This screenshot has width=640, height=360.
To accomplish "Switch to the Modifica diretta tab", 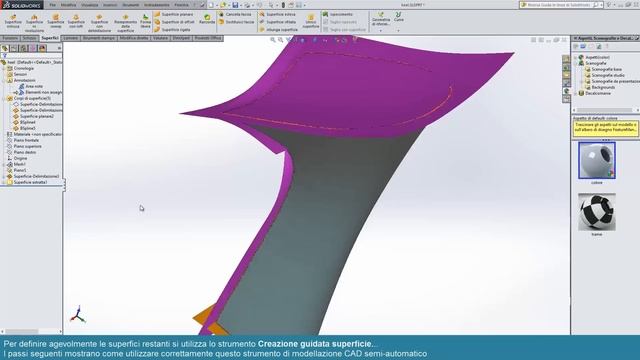I will (134, 38).
